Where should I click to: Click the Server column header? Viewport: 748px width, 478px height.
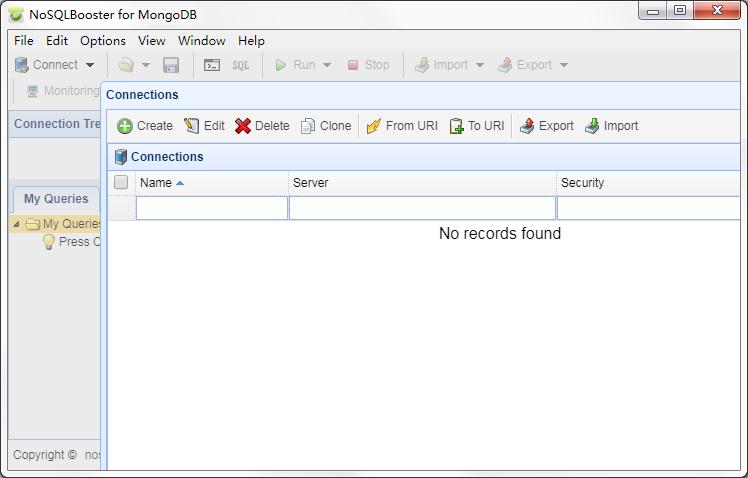tap(422, 183)
